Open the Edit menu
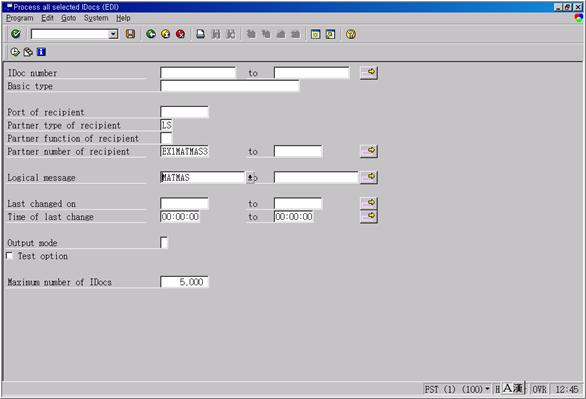Screen dimensions: 586x399 click(47, 18)
